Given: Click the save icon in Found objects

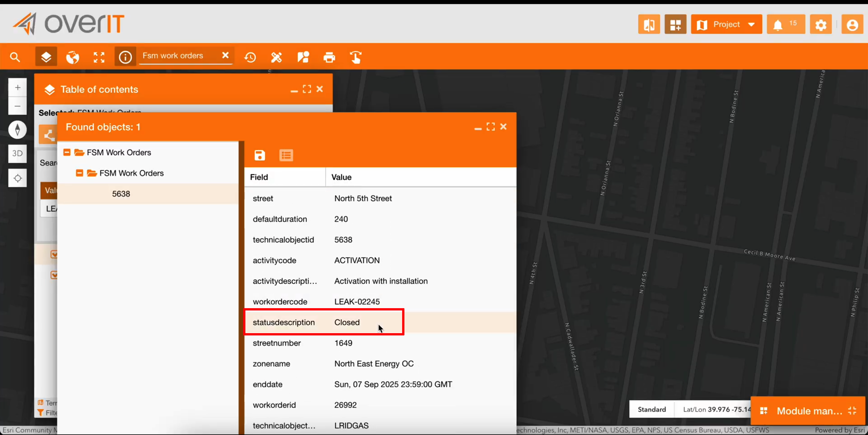Looking at the screenshot, I should tap(259, 155).
